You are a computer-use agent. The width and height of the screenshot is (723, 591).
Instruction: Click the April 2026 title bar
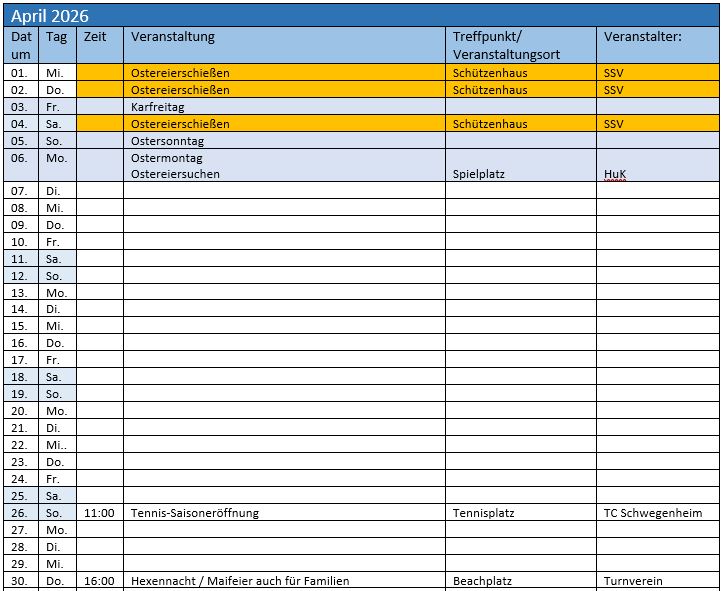[360, 16]
